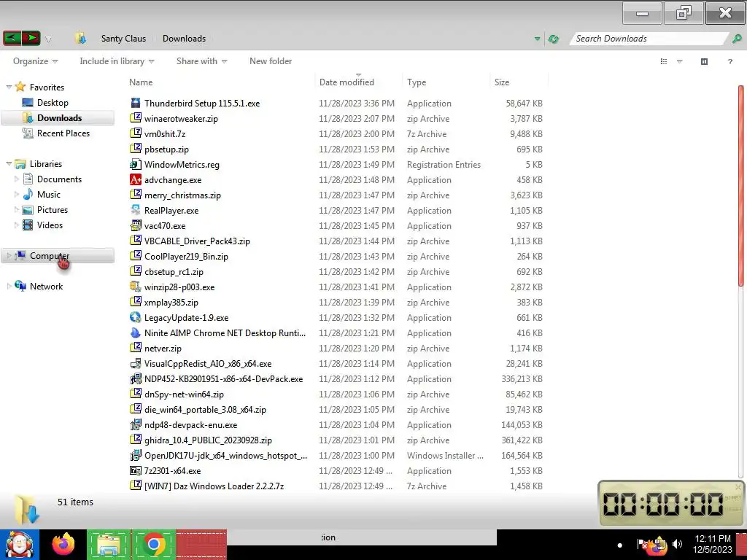This screenshot has width=747, height=560.
Task: Select Network in navigation pane
Action: click(x=46, y=286)
